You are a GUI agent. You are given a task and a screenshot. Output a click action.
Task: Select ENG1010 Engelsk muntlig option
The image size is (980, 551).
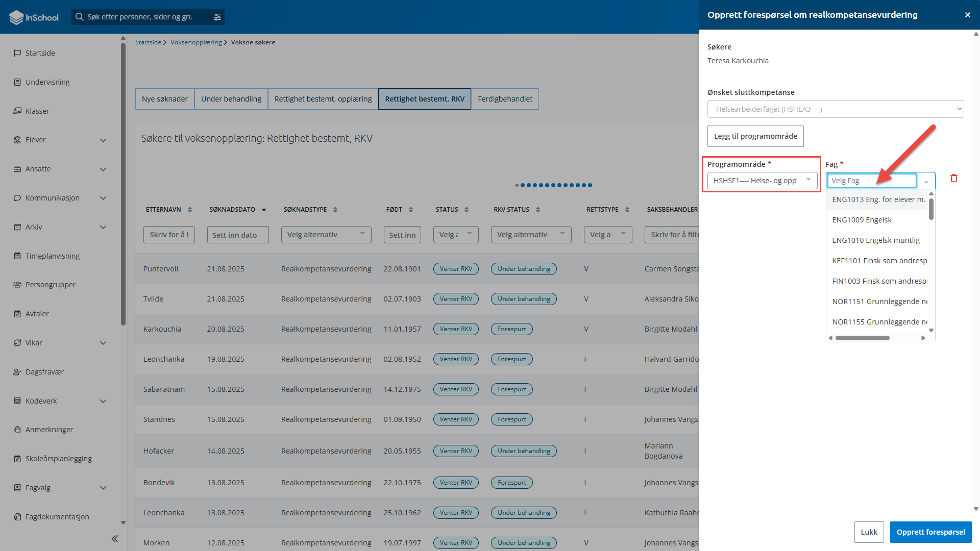tap(877, 240)
